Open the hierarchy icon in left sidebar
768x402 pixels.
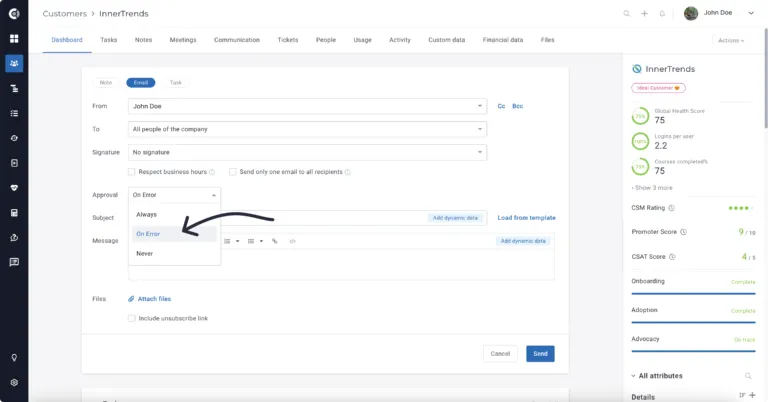(14, 88)
